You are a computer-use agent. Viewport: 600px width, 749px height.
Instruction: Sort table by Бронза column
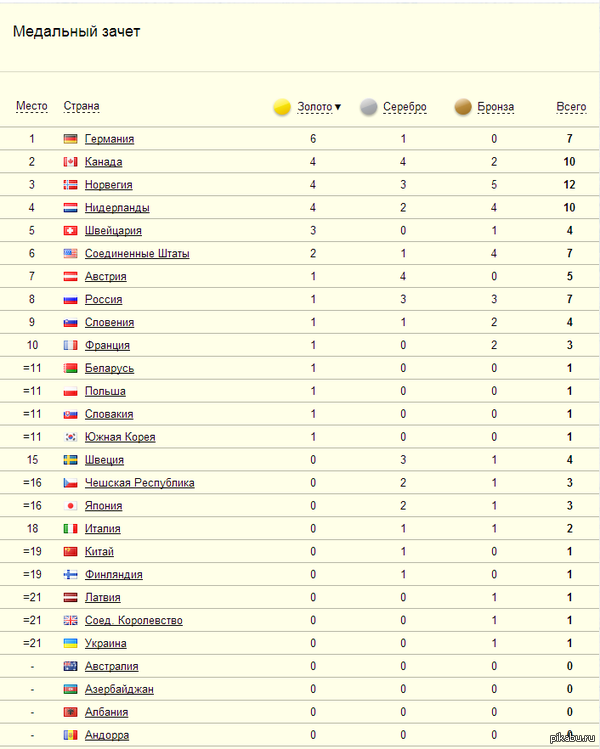coord(496,107)
